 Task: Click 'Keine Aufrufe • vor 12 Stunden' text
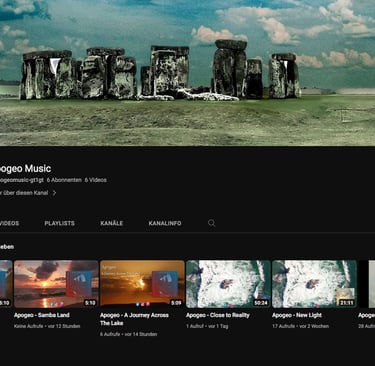[x=47, y=326]
